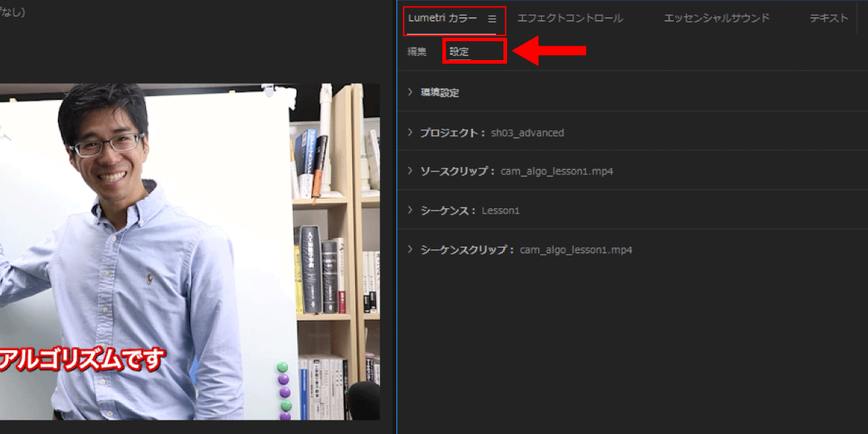Switch to the エッセンシャルサウンド tab
Screen dimensions: 868x434
(716, 19)
